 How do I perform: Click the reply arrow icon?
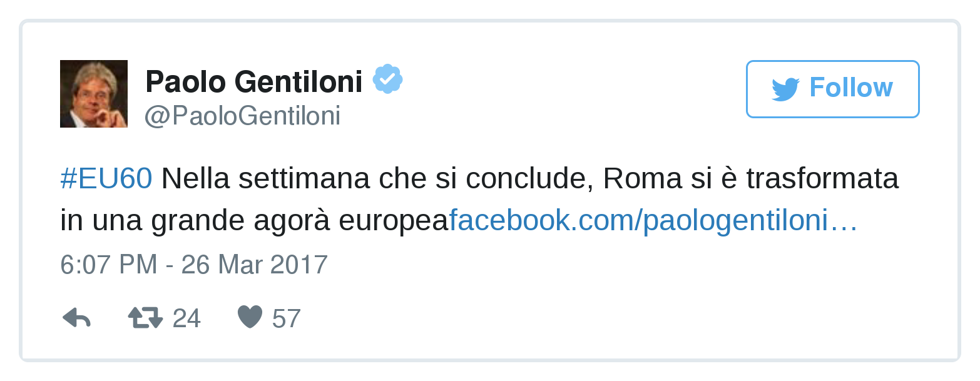point(76,318)
